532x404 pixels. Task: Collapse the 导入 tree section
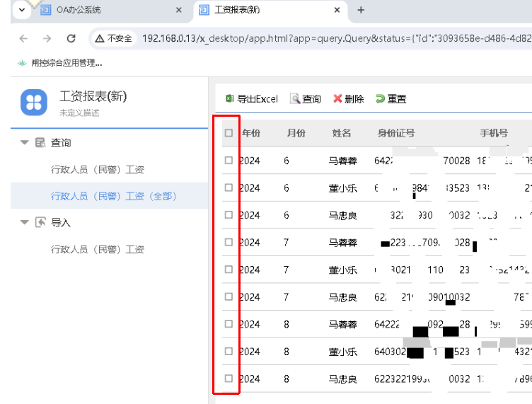(25, 222)
